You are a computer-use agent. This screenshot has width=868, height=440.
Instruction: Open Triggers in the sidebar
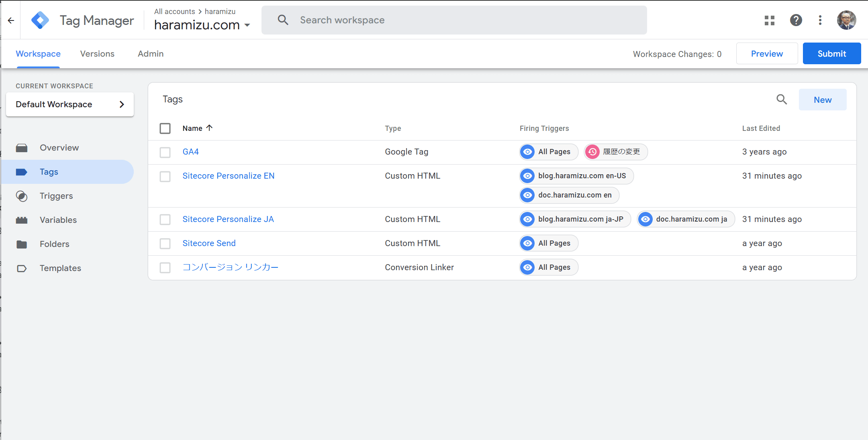pyautogui.click(x=56, y=196)
